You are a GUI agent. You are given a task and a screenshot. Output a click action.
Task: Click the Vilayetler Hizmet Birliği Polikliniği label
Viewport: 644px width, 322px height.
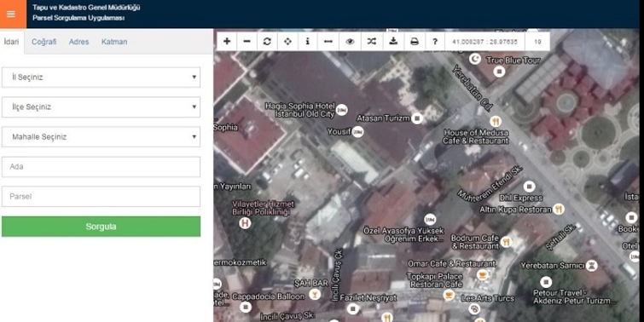[x=264, y=208]
